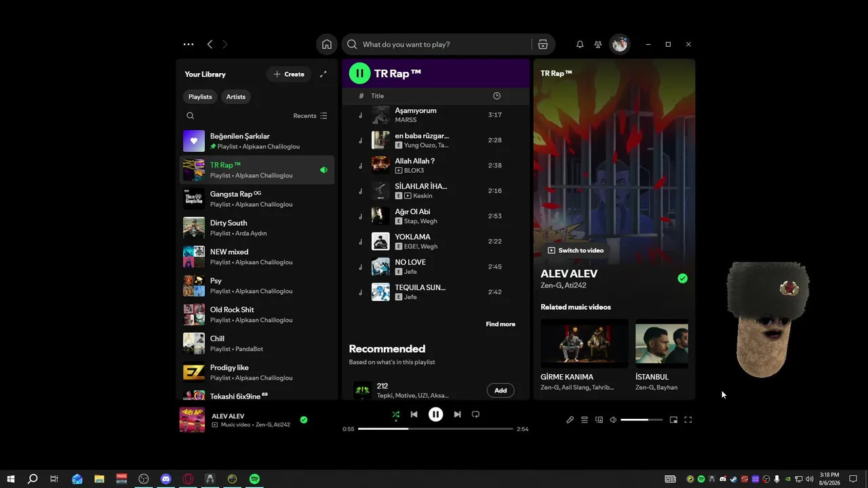Image resolution: width=868 pixels, height=488 pixels.
Task: Click ALEV ALEV title in player bar
Action: pyautogui.click(x=228, y=416)
